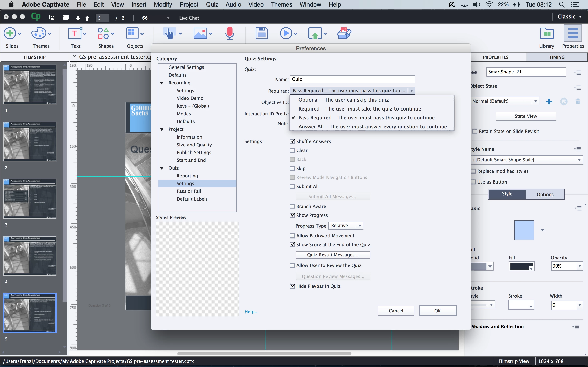This screenshot has width=588, height=367.
Task: Open the Themes palette icon
Action: tap(39, 33)
